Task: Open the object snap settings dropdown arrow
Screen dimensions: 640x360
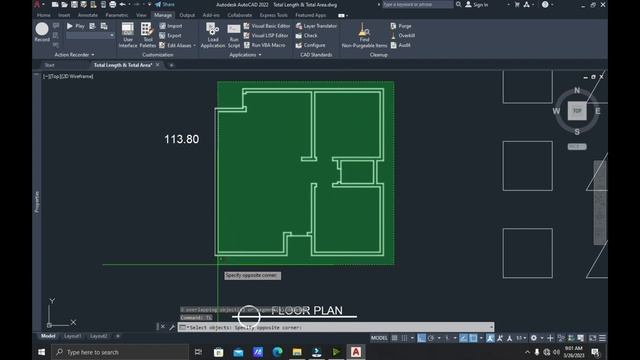Action: 481,338
